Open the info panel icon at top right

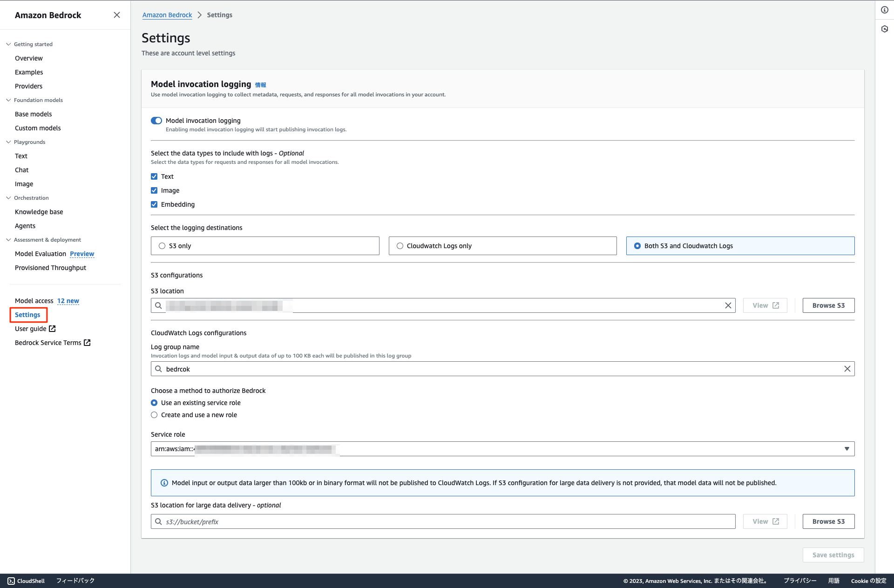885,10
